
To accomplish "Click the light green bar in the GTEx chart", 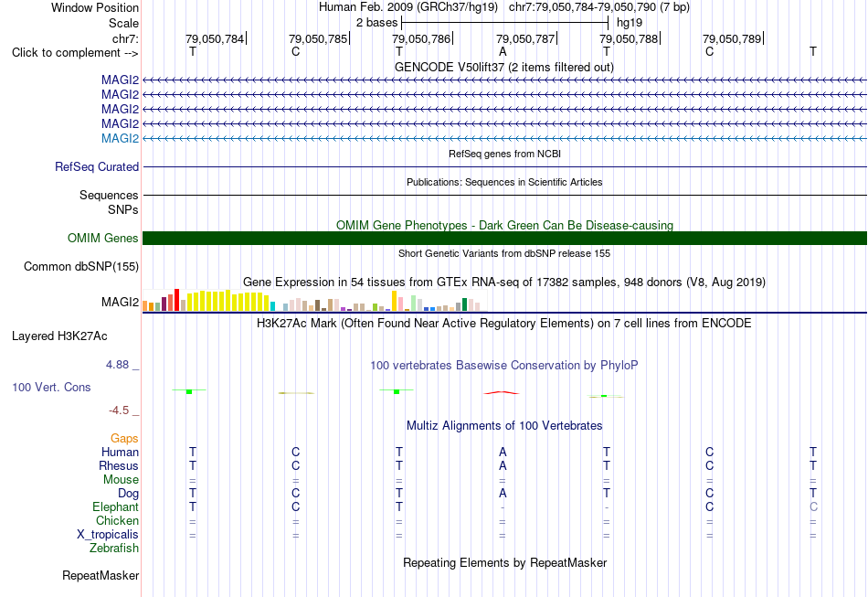I will pyautogui.click(x=414, y=303).
